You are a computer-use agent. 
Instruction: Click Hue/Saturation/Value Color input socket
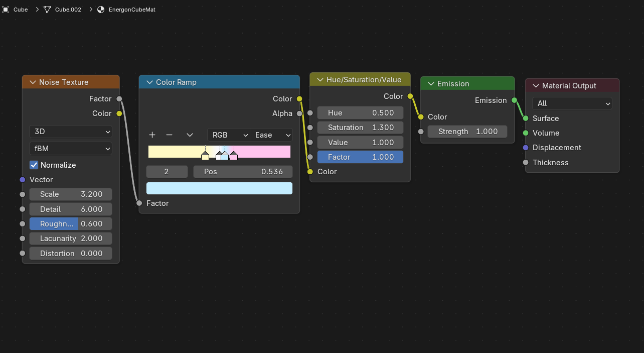310,172
